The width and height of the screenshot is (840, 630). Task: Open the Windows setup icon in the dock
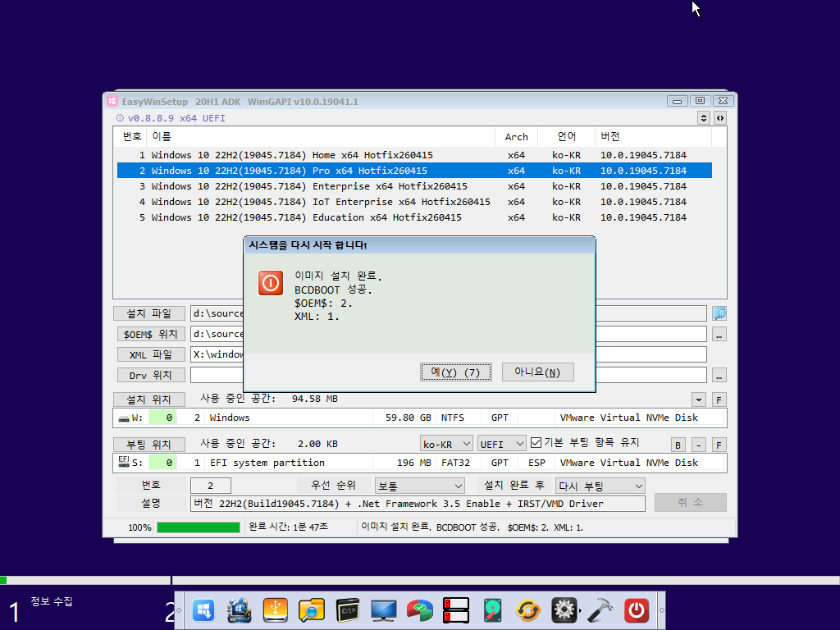coord(203,610)
